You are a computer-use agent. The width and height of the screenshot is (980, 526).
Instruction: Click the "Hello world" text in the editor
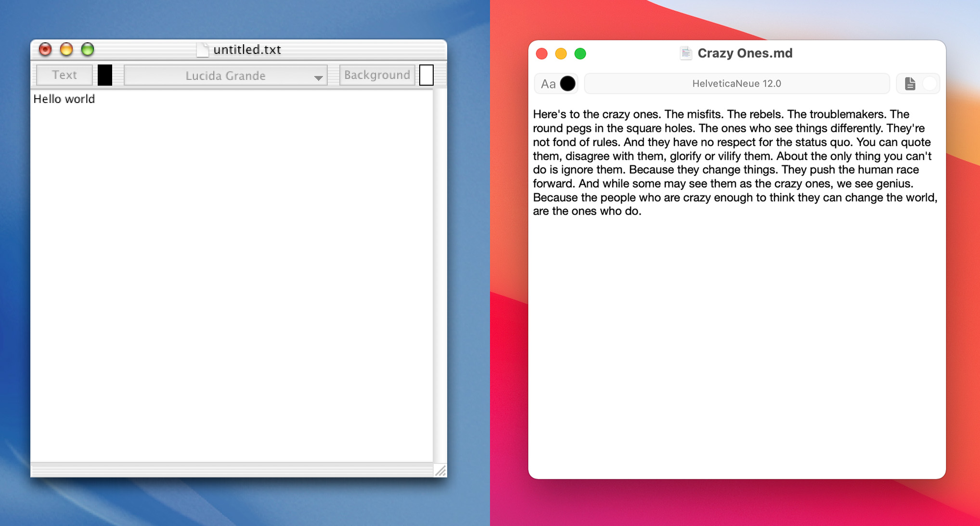pos(64,99)
